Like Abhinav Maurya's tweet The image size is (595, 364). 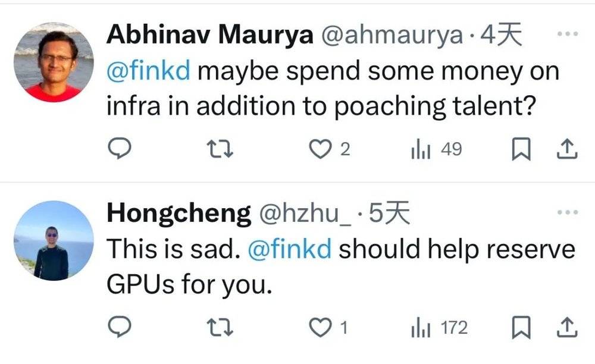click(322, 149)
